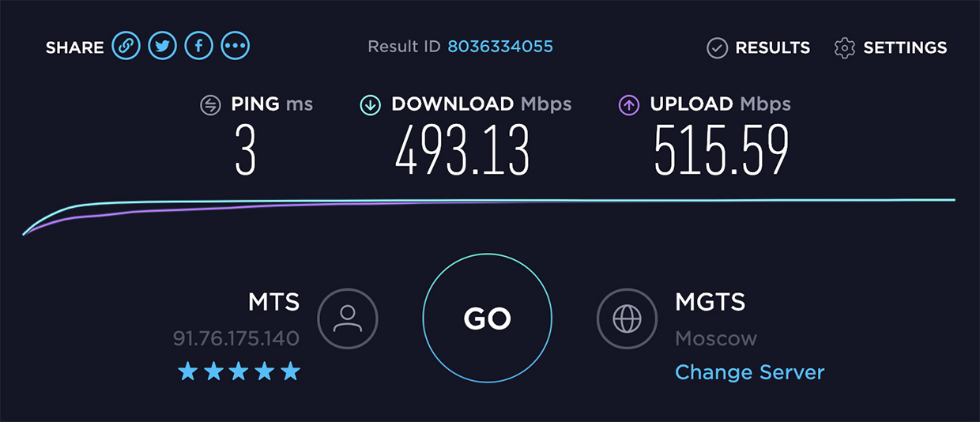The width and height of the screenshot is (980, 422).
Task: Open Change Server link
Action: [749, 372]
